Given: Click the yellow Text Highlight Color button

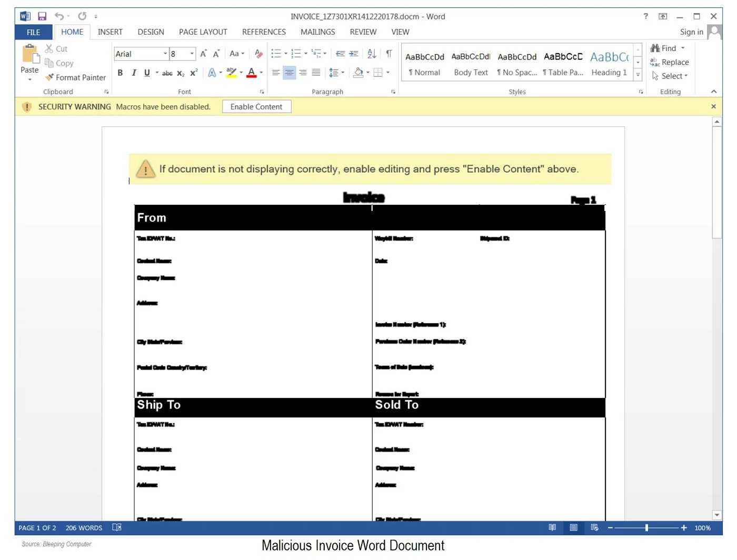Looking at the screenshot, I should click(x=231, y=73).
